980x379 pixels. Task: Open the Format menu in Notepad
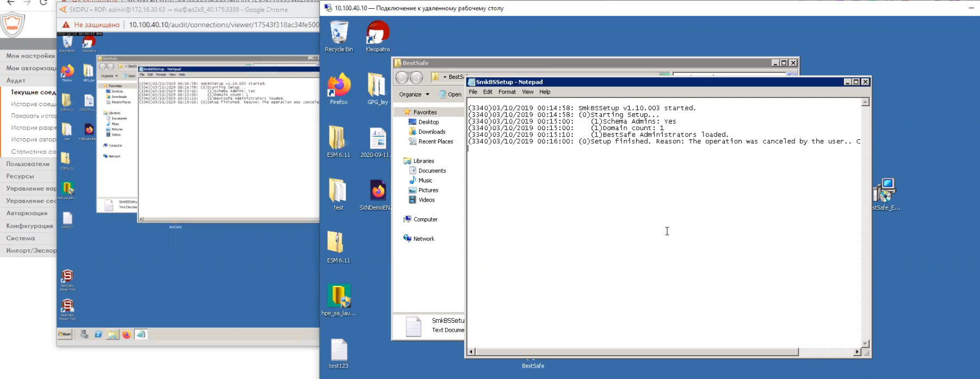(507, 92)
